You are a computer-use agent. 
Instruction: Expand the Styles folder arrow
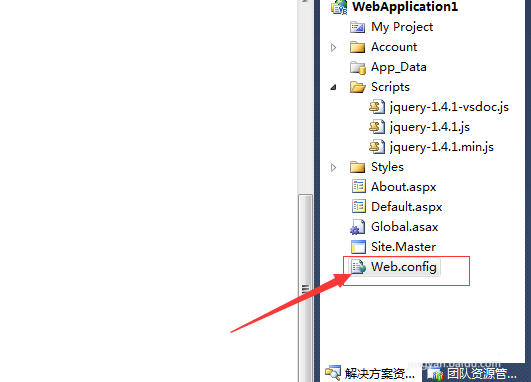click(334, 167)
